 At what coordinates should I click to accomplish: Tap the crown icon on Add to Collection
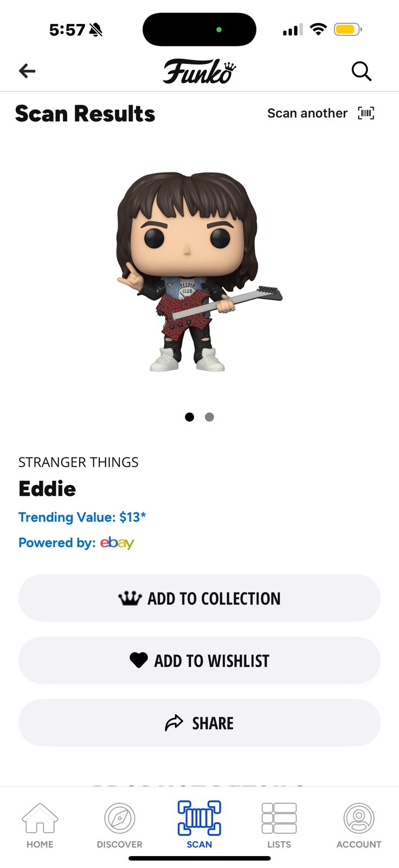pyautogui.click(x=130, y=598)
